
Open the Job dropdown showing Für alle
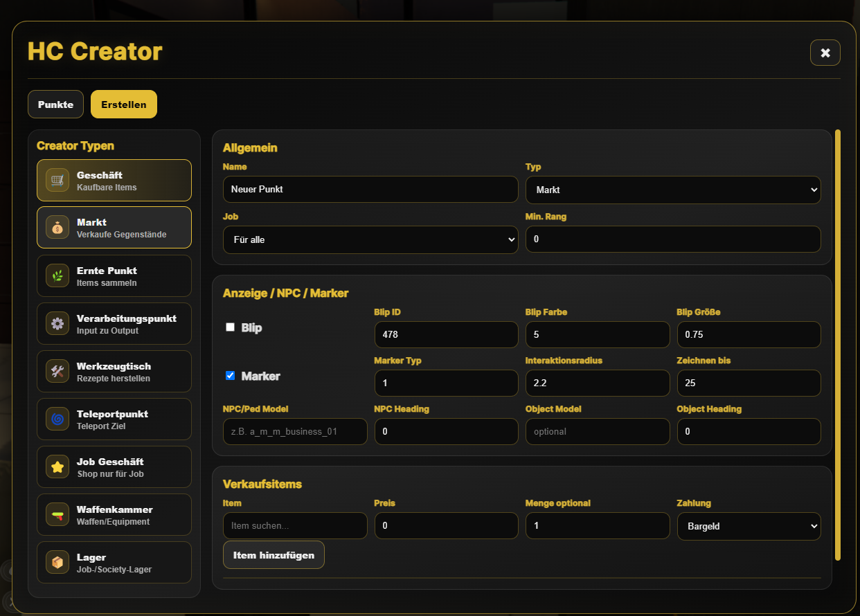click(370, 239)
